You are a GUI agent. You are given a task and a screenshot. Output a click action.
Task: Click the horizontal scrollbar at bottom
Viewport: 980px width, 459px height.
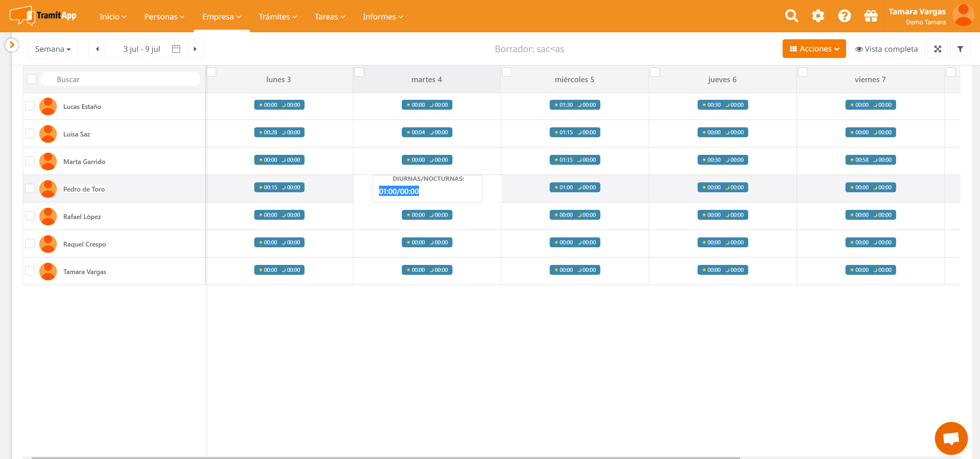(x=385, y=458)
